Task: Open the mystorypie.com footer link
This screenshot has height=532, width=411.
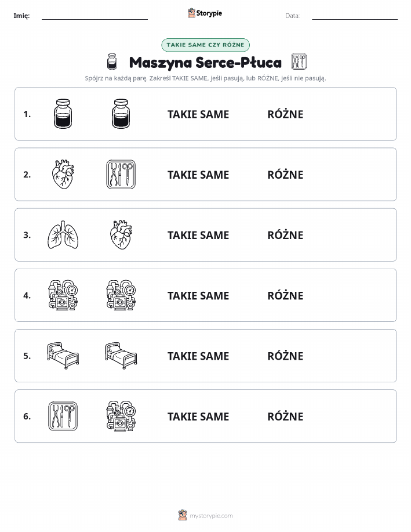Action: [211, 516]
